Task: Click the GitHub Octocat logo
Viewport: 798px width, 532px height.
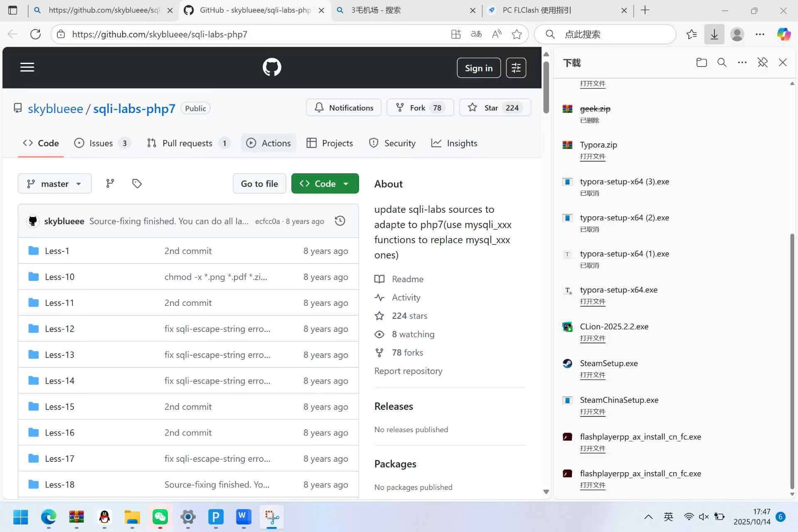Action: click(272, 67)
